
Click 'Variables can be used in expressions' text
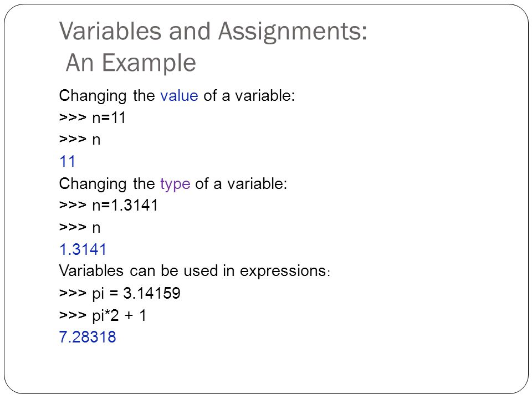[193, 272]
